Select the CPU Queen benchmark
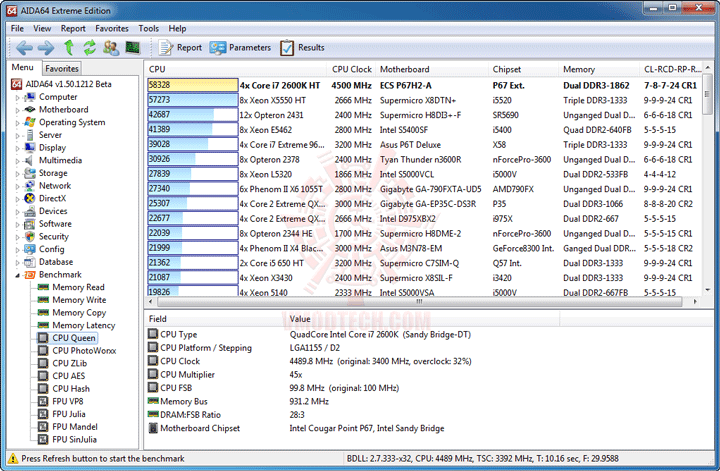 point(73,338)
